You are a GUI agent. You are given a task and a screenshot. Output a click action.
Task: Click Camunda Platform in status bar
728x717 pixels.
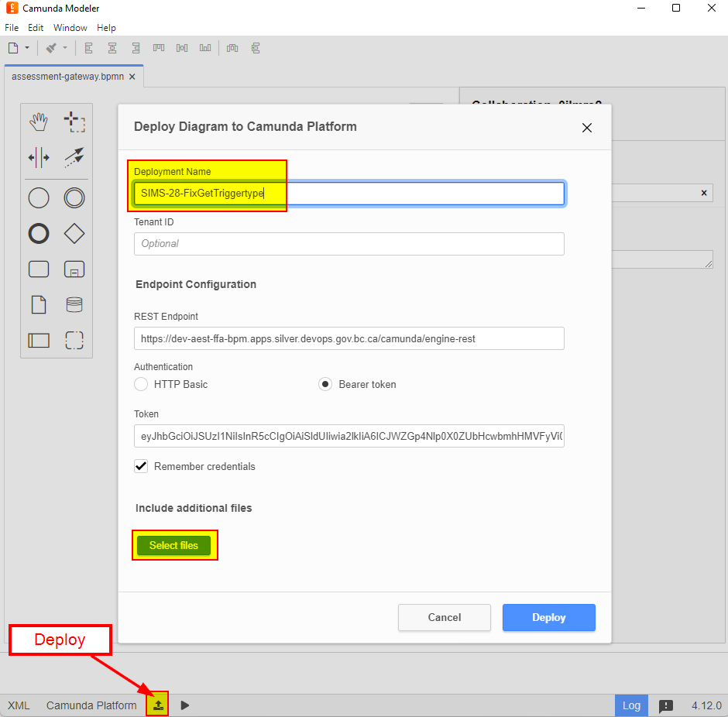coord(91,705)
